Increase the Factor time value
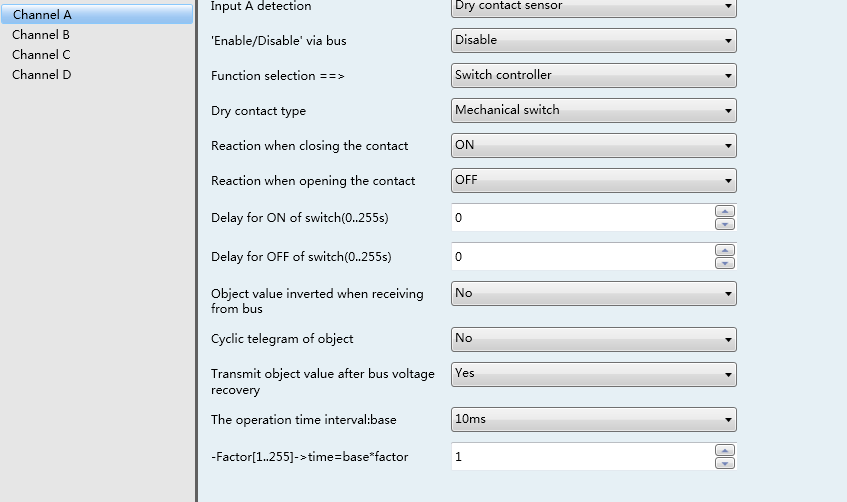This screenshot has width=847, height=502. (x=725, y=450)
